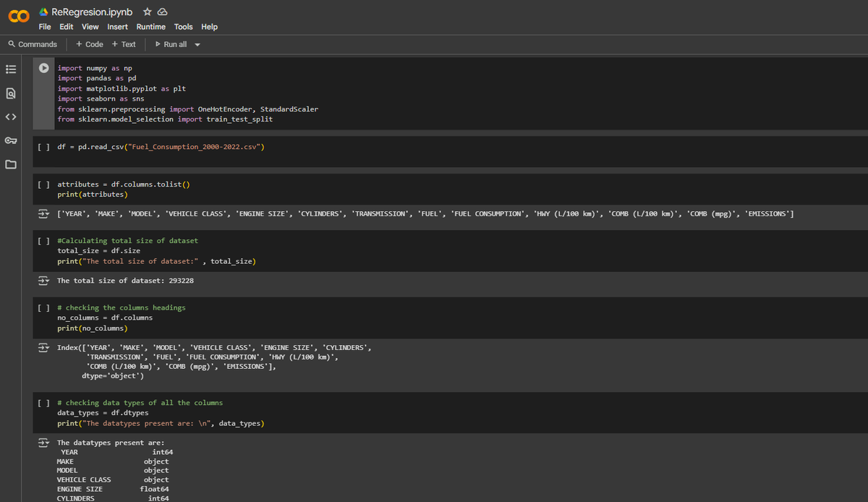Image resolution: width=868 pixels, height=502 pixels.
Task: Run the columns headings cell
Action: [43, 307]
